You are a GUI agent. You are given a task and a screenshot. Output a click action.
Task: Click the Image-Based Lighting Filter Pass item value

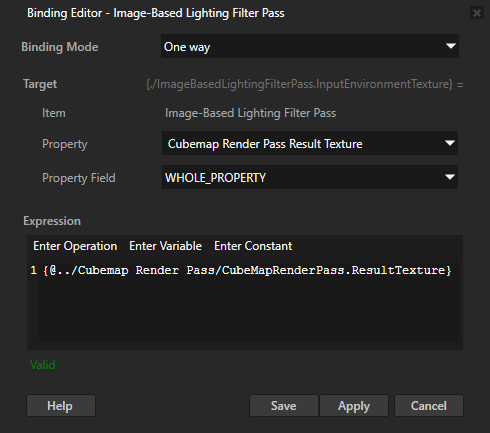click(x=250, y=113)
